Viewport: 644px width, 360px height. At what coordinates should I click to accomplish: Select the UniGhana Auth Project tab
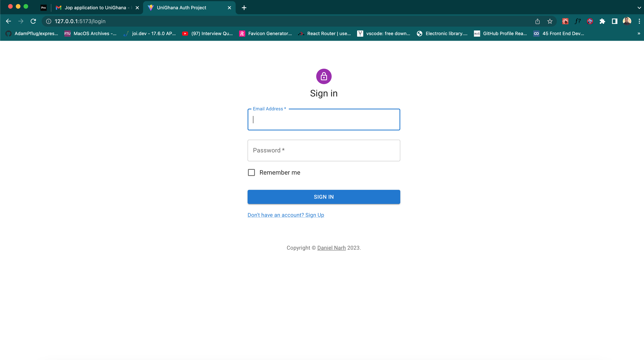coord(181,8)
